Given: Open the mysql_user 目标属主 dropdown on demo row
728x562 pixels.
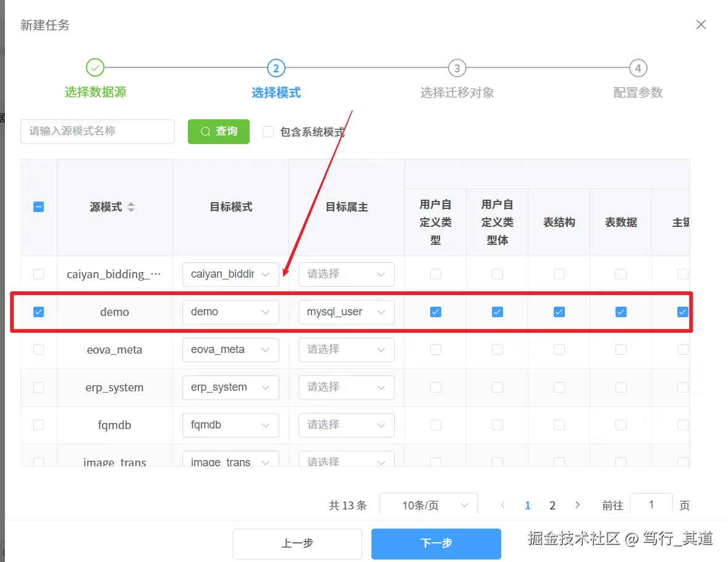Looking at the screenshot, I should pyautogui.click(x=346, y=312).
